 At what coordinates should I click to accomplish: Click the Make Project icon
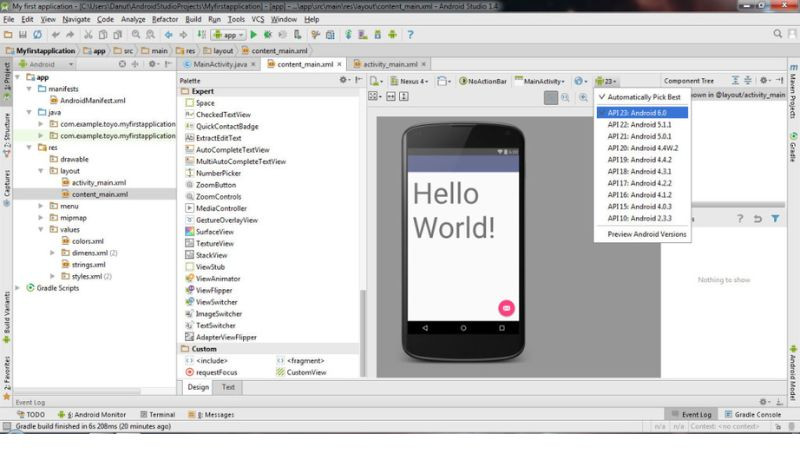(202, 35)
